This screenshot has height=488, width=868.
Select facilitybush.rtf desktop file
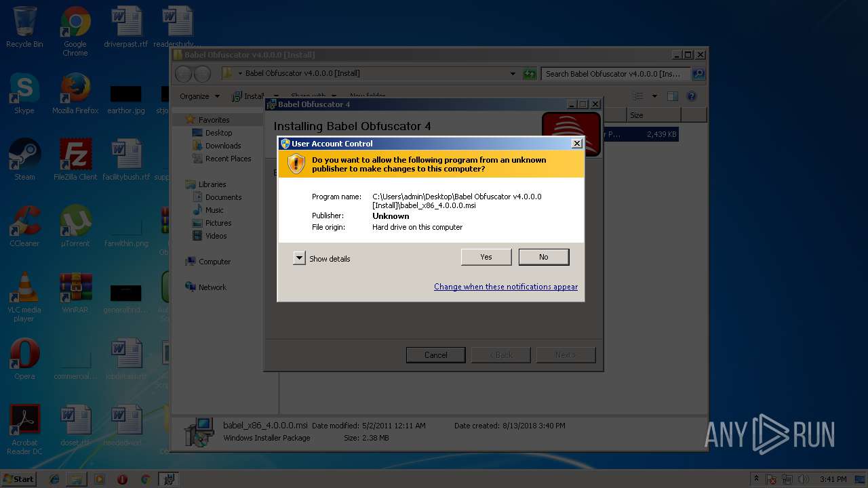(126, 161)
